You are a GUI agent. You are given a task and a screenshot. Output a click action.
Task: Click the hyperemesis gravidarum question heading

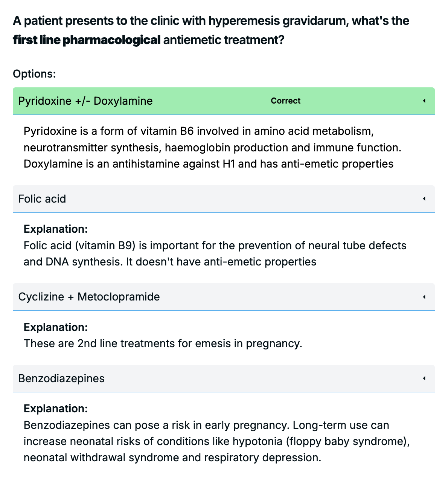[x=211, y=21]
